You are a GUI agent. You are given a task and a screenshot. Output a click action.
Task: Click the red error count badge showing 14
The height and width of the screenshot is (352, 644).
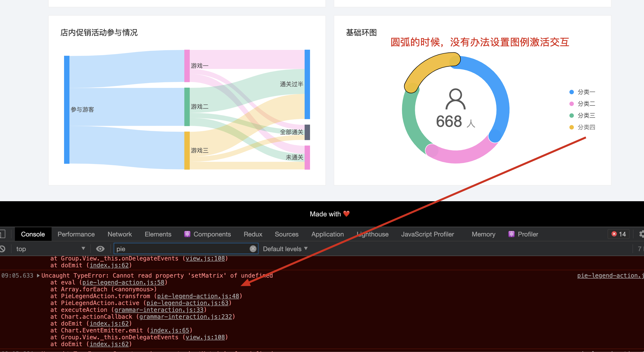(x=618, y=234)
